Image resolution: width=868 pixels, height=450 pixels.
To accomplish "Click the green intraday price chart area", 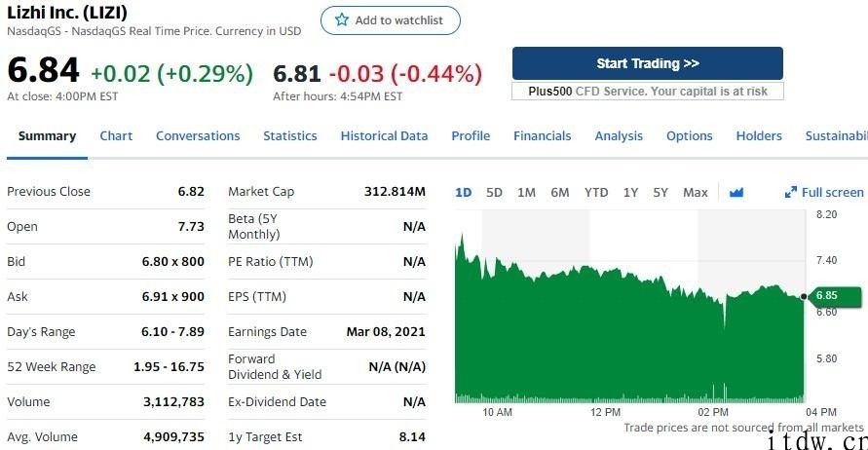I will click(629, 332).
